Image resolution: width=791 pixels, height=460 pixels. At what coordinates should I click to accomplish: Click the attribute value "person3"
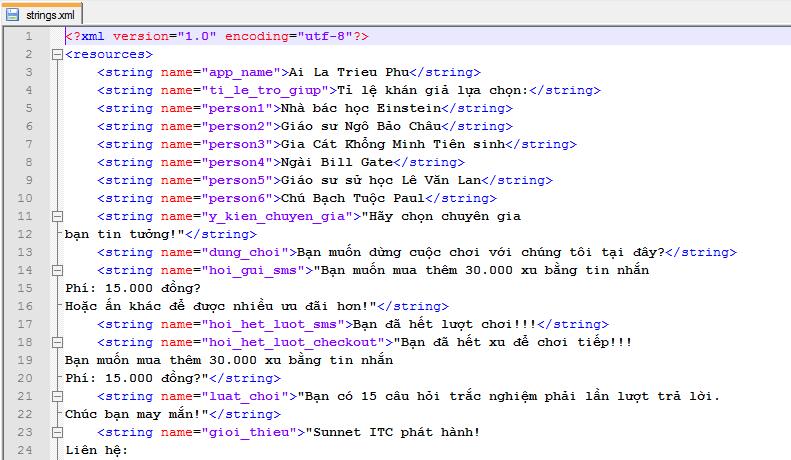[237, 144]
